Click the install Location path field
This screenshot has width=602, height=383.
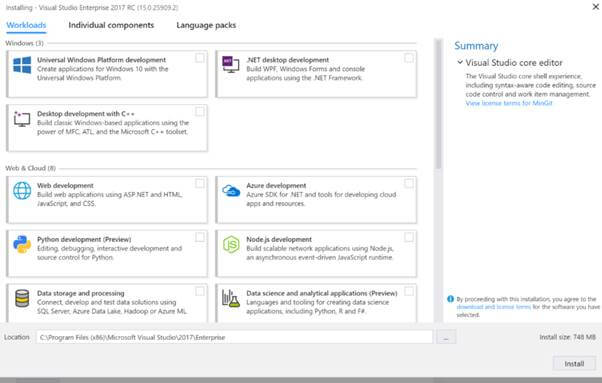point(234,337)
